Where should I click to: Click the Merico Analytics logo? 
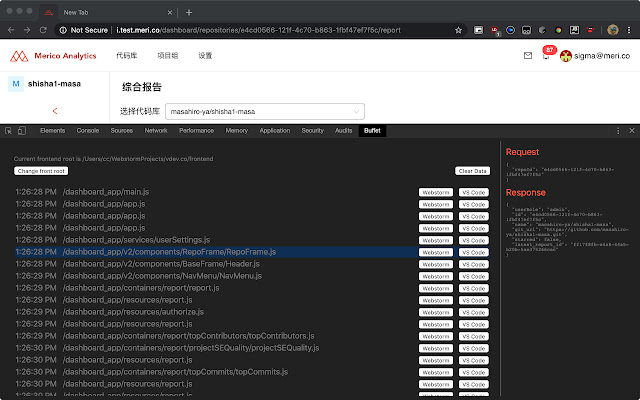click(53, 56)
